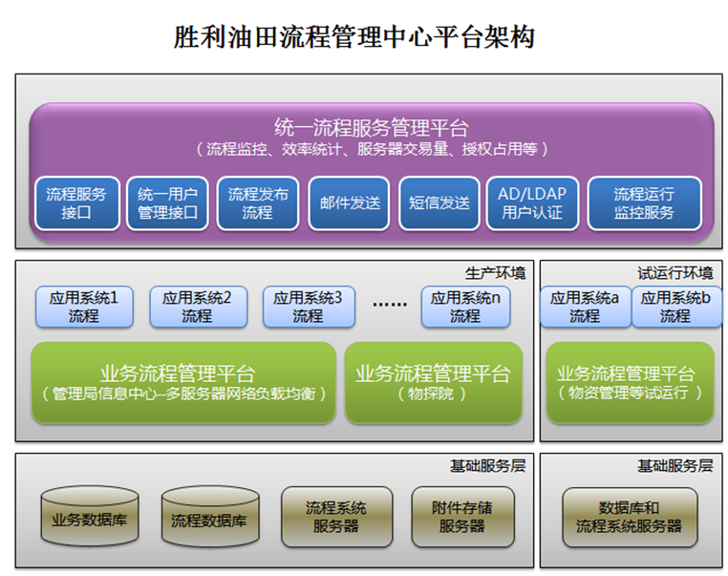Click the 统一流程服务管理平台 heading
Screen dimensions: 728x576
[x=372, y=128]
